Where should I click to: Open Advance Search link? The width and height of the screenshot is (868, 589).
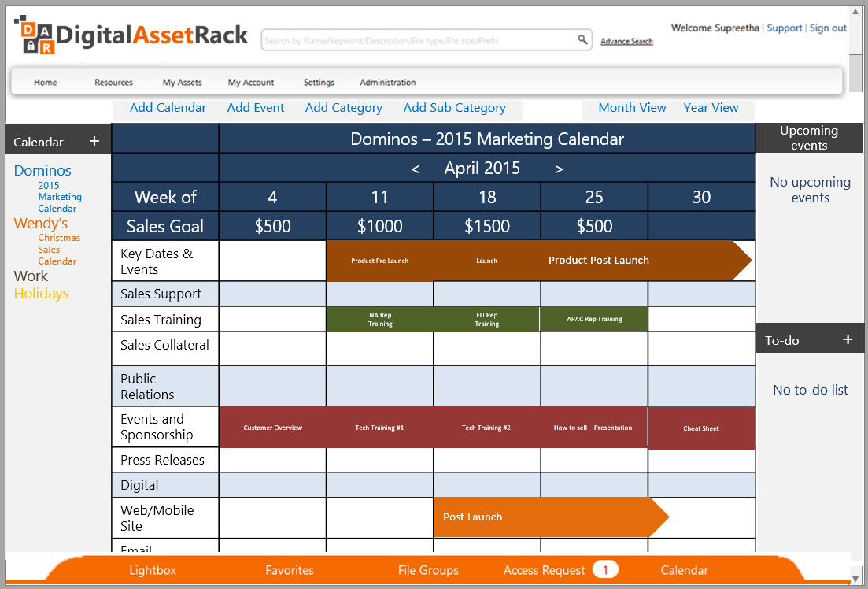click(x=626, y=41)
